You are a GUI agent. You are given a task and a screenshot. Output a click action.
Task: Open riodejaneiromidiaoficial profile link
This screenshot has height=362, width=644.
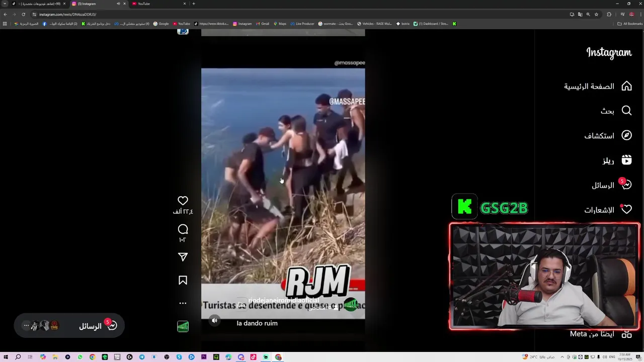[283, 300]
